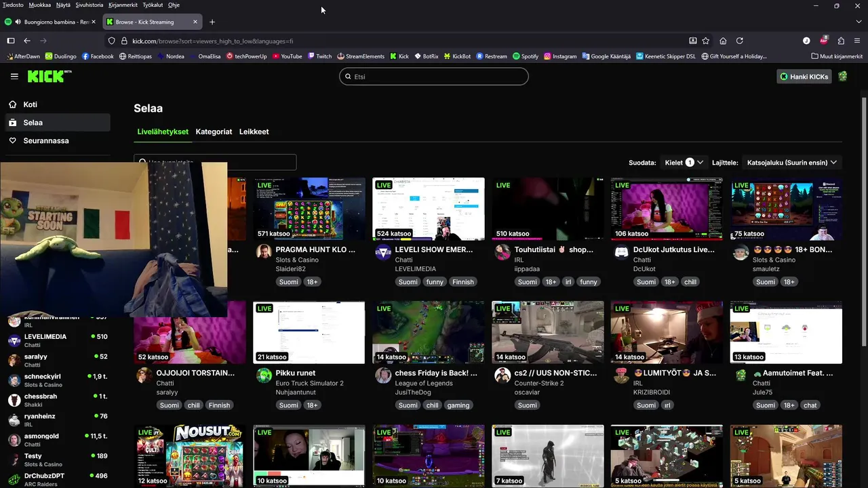Open the round J profile icon in toolbar
868x488 pixels.
coord(806,41)
